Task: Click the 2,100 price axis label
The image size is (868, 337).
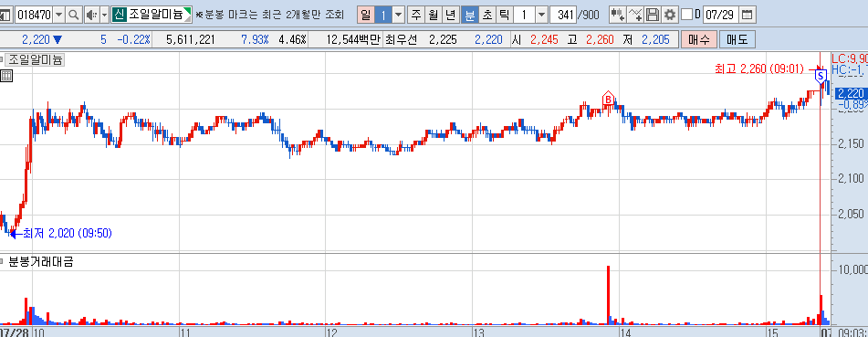Action: (x=851, y=178)
